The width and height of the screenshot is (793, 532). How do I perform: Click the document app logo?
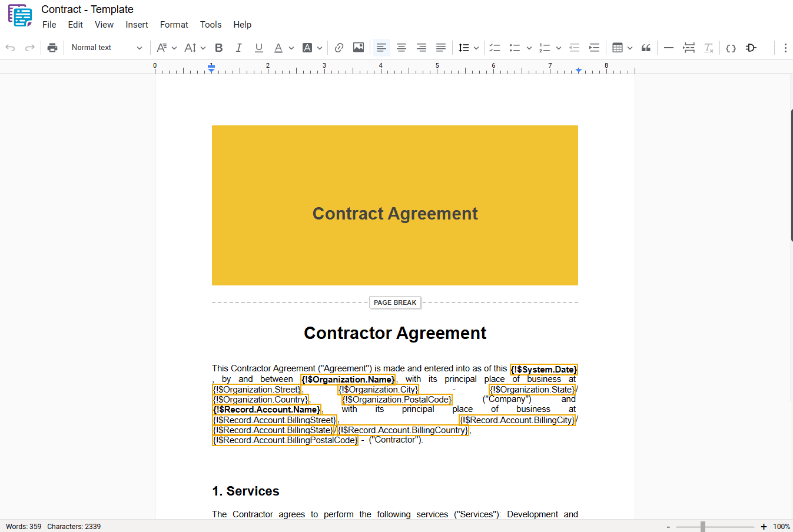coord(20,15)
